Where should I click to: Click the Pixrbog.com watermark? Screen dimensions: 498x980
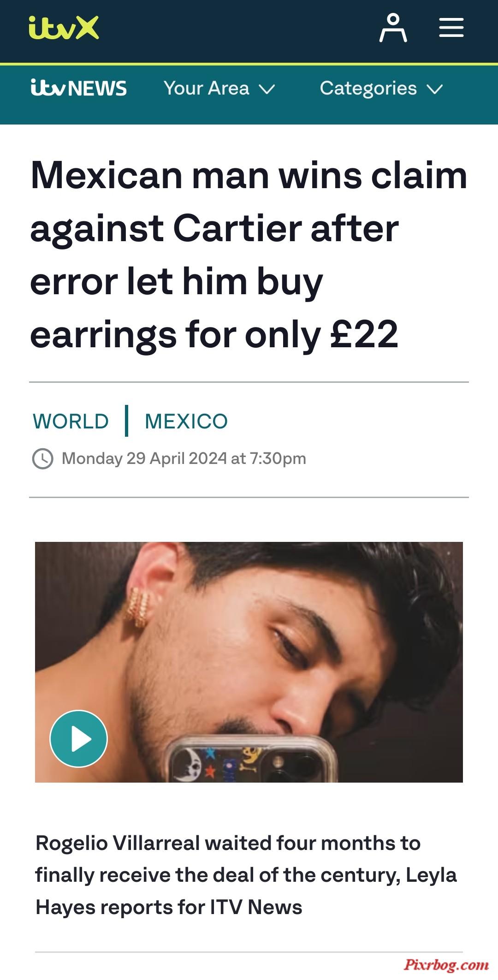(x=446, y=965)
